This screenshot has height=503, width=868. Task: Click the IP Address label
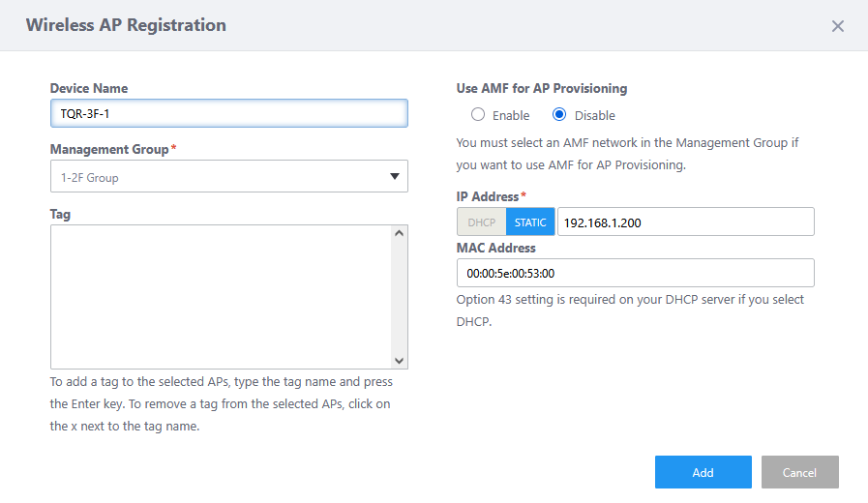point(488,196)
